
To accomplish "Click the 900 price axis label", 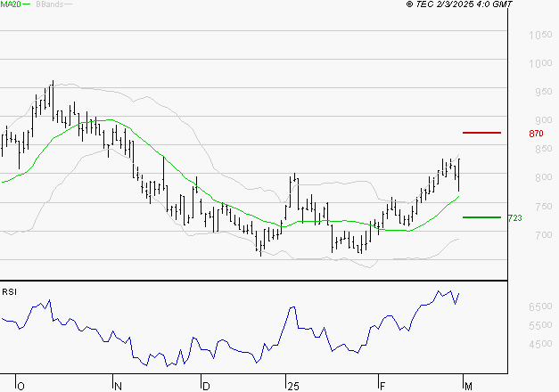I will tap(544, 120).
